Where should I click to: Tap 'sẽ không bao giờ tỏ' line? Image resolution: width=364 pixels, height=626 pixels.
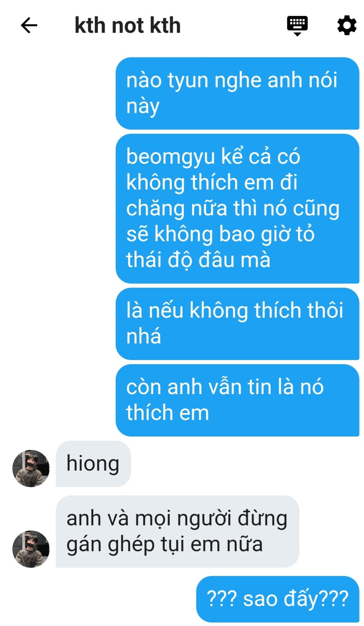(x=220, y=234)
